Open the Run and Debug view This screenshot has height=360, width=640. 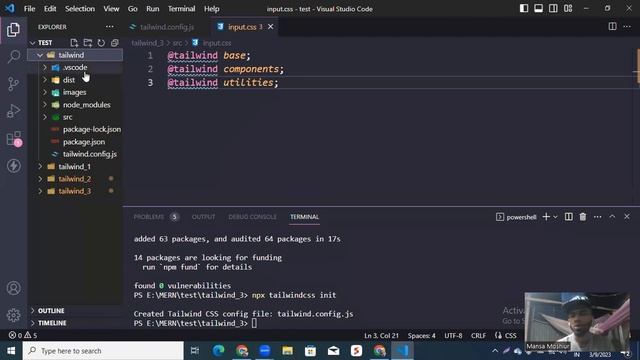coord(13,111)
